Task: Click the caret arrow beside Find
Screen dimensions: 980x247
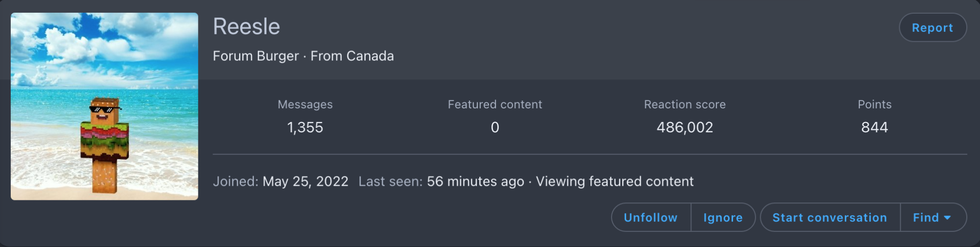Action: (x=947, y=218)
